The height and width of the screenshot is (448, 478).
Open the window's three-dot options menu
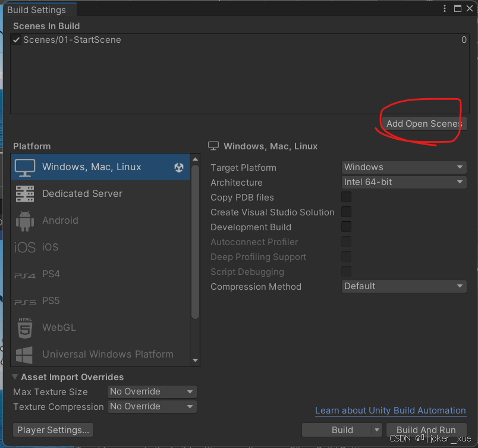coord(445,8)
